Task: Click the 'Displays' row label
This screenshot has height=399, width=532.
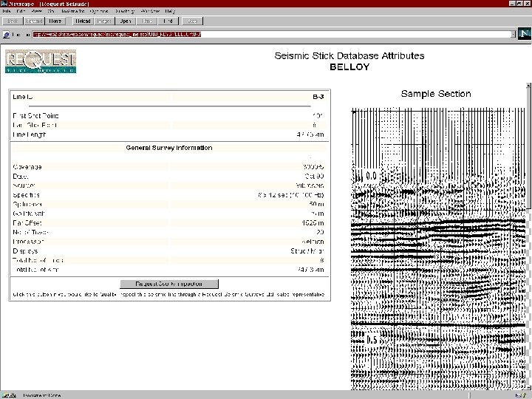Action: click(25, 251)
